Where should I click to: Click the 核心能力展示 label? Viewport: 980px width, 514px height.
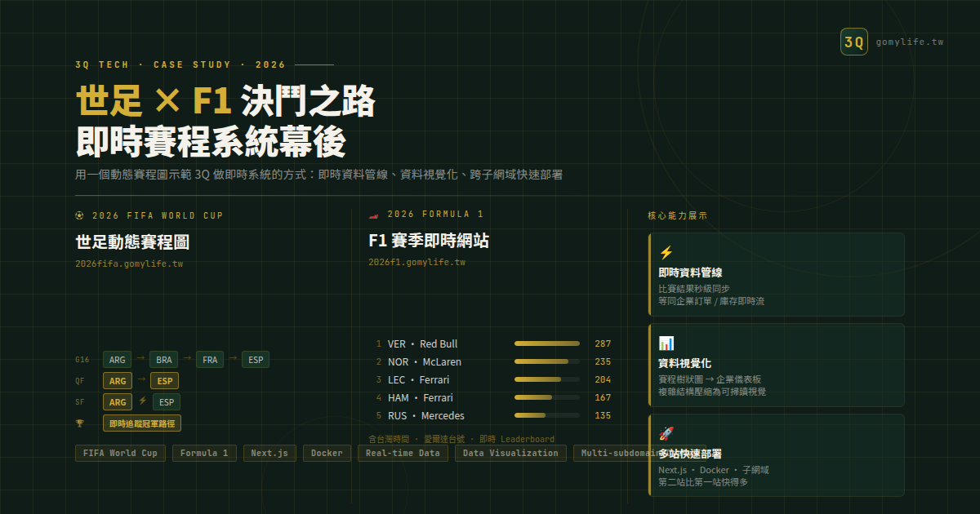[x=677, y=215]
